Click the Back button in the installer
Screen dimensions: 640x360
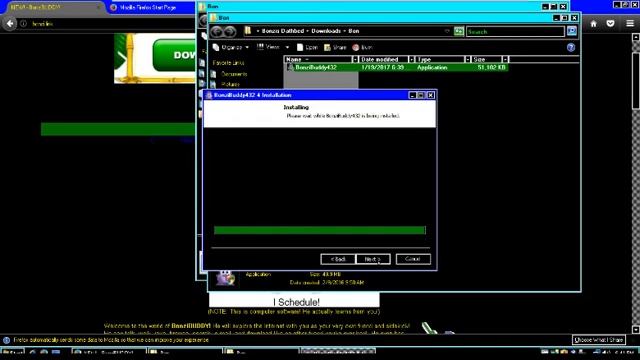coord(338,259)
